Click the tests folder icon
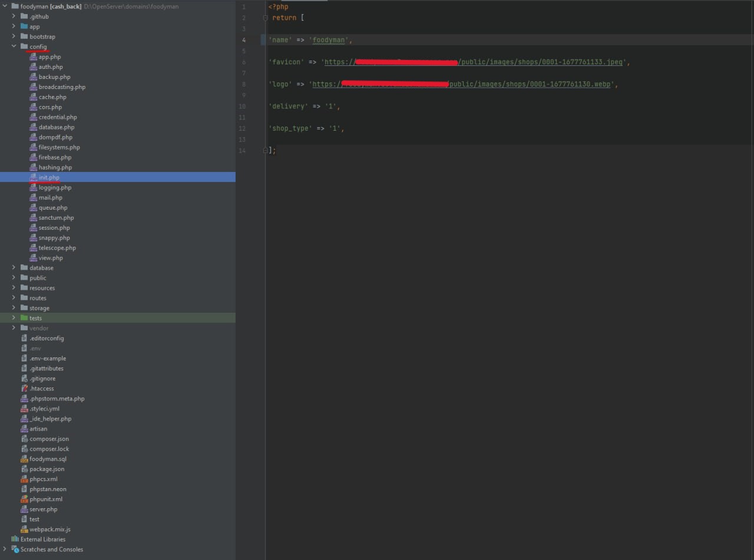 (x=24, y=318)
